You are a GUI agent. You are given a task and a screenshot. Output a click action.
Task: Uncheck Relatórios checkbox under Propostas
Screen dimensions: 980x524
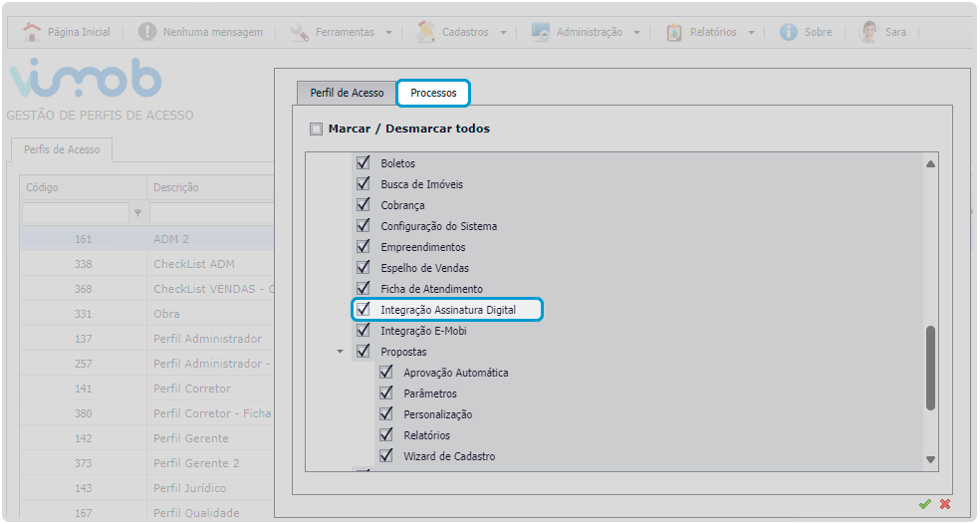point(386,435)
